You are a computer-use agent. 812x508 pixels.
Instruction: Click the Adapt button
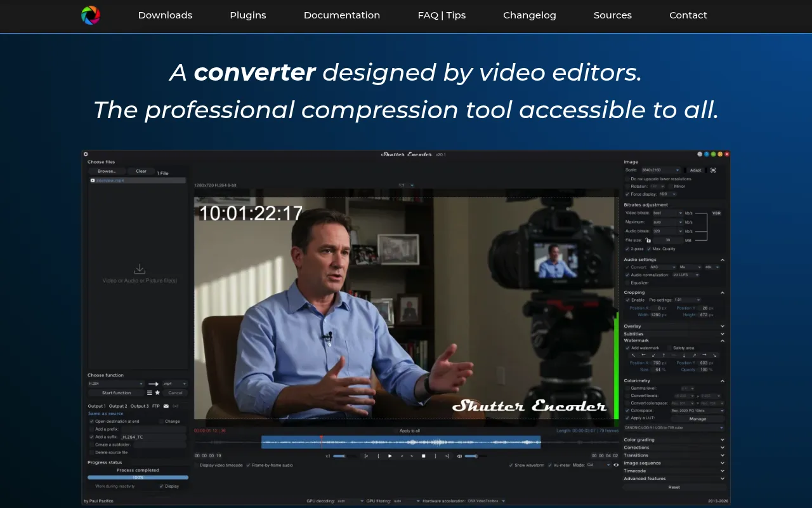696,170
